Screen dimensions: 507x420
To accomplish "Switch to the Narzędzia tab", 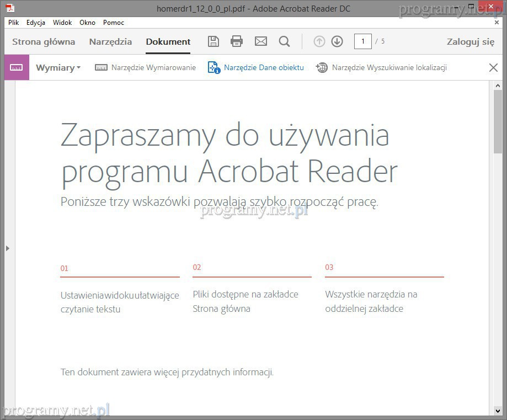I will 110,41.
